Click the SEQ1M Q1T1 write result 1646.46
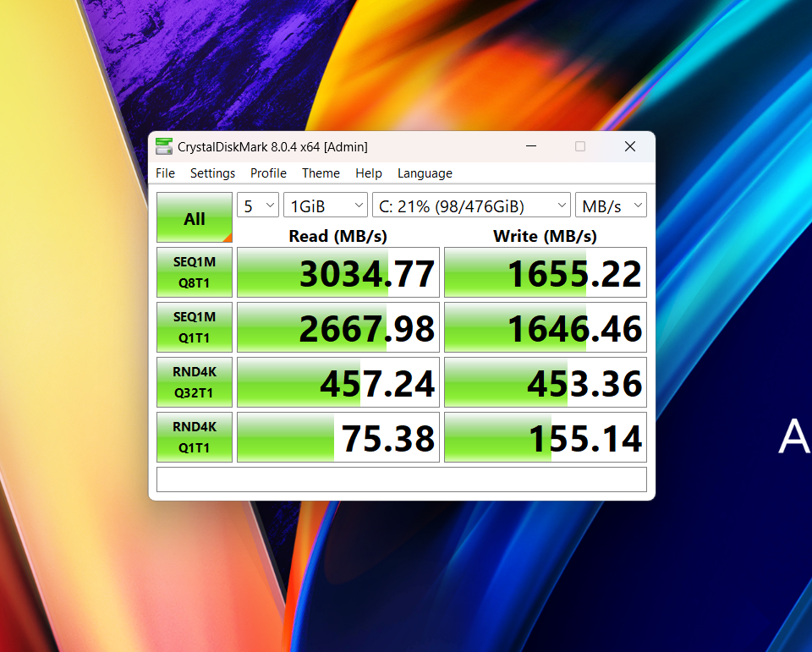 point(546,327)
